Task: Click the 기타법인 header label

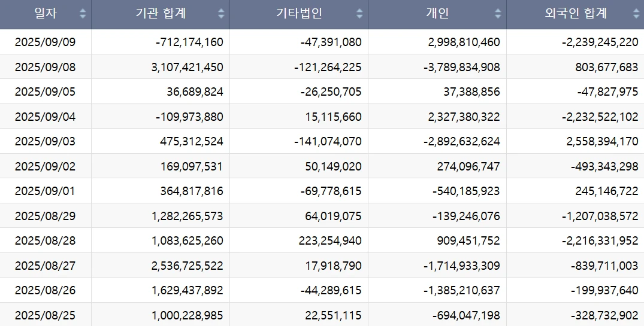Action: 299,14
